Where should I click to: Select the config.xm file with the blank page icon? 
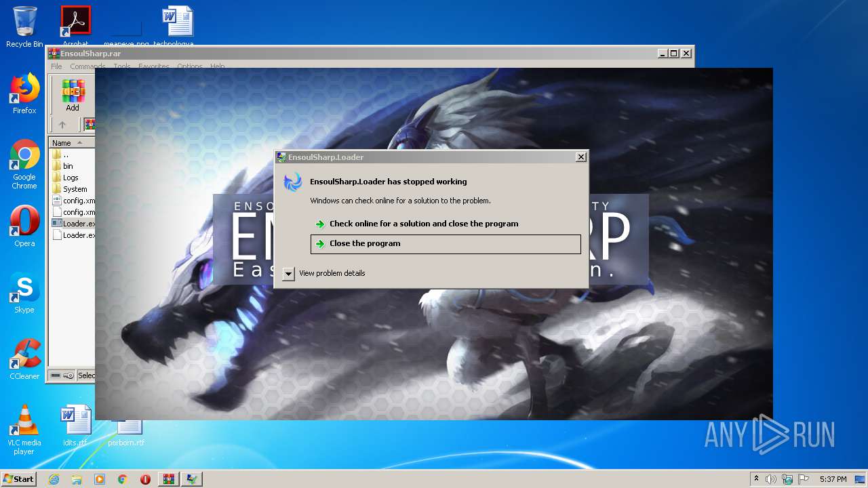coord(73,212)
